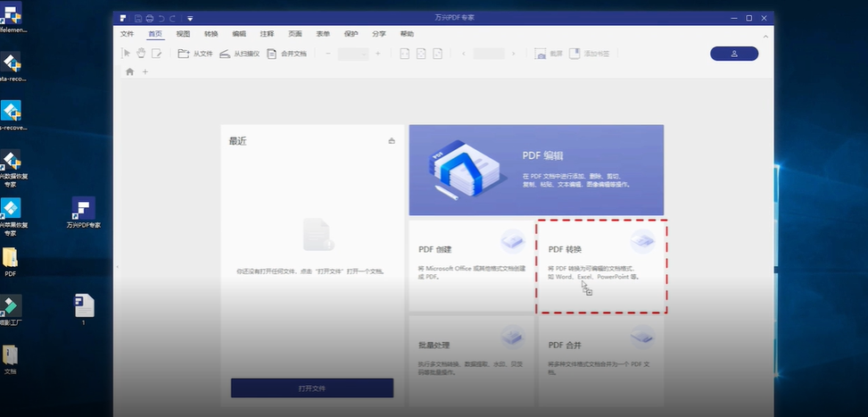Open the PDF 创建 card
This screenshot has height=417, width=868.
click(472, 265)
